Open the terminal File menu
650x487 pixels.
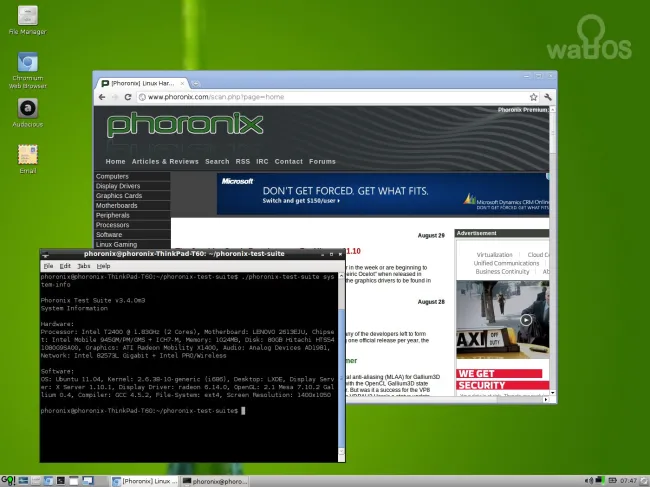tap(49, 266)
